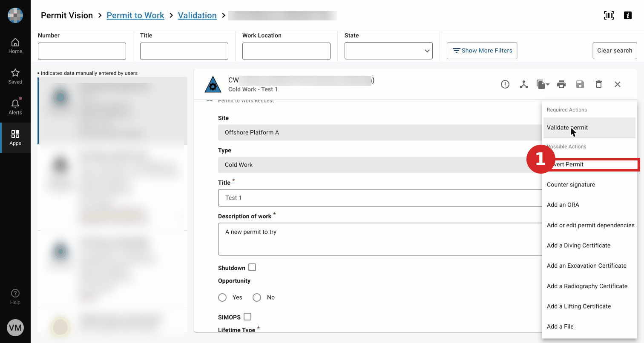Tick the SIMOPS checkbox
Image resolution: width=644 pixels, height=343 pixels.
[x=247, y=317]
